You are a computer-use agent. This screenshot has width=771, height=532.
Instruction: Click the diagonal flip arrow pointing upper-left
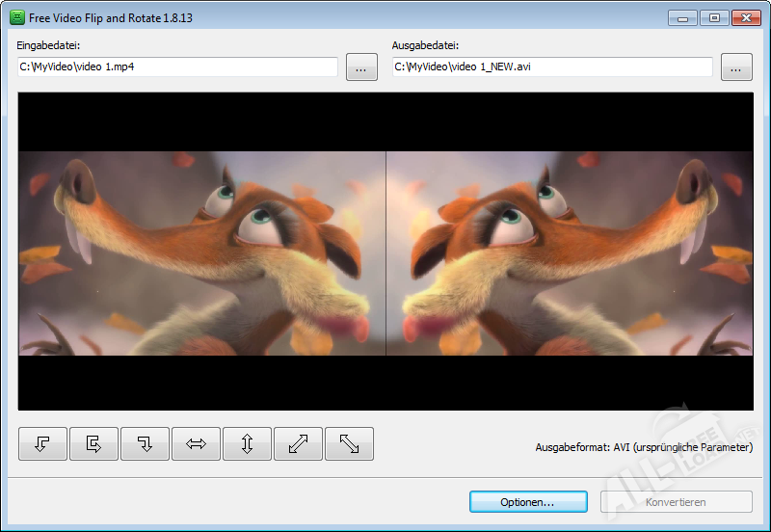[349, 443]
